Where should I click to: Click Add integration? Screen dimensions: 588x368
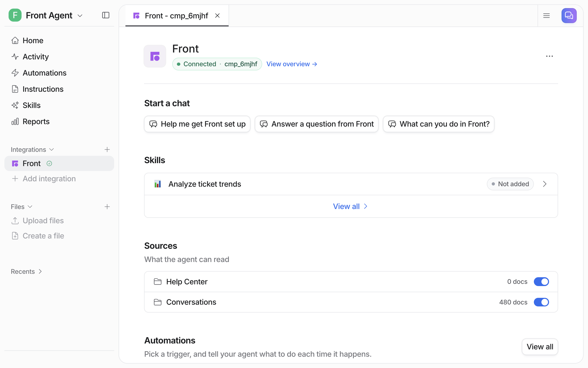tap(44, 179)
